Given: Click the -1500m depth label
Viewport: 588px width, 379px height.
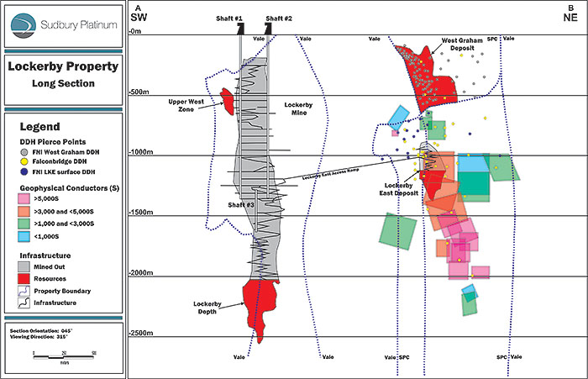Looking at the screenshot, I should 141,213.
